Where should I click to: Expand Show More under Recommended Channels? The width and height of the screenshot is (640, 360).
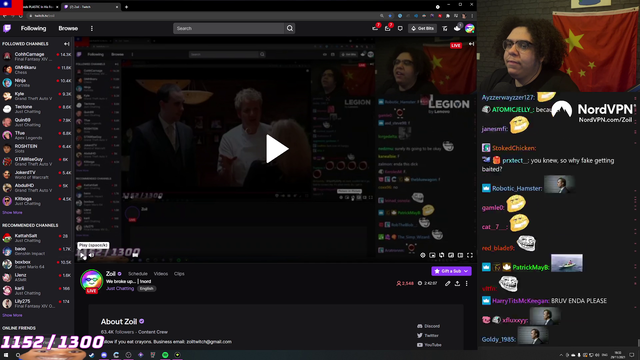12,315
